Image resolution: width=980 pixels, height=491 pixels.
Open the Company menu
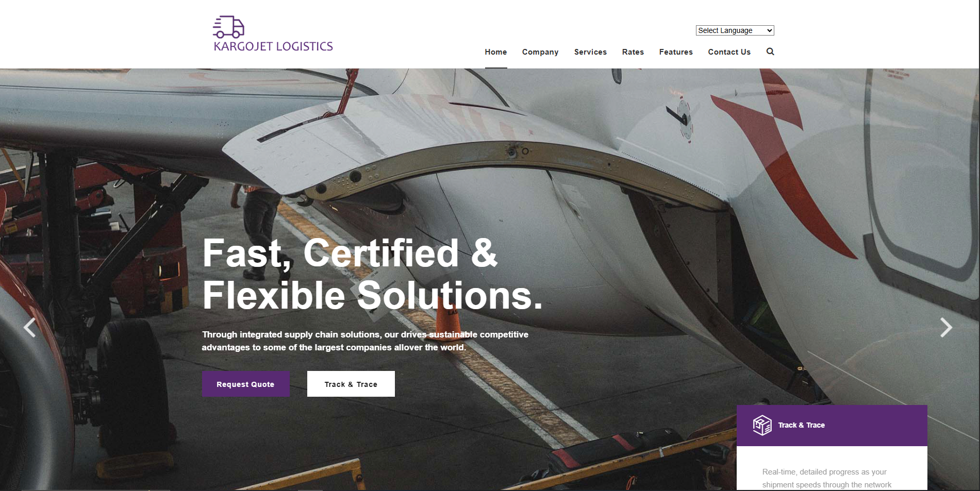(540, 52)
